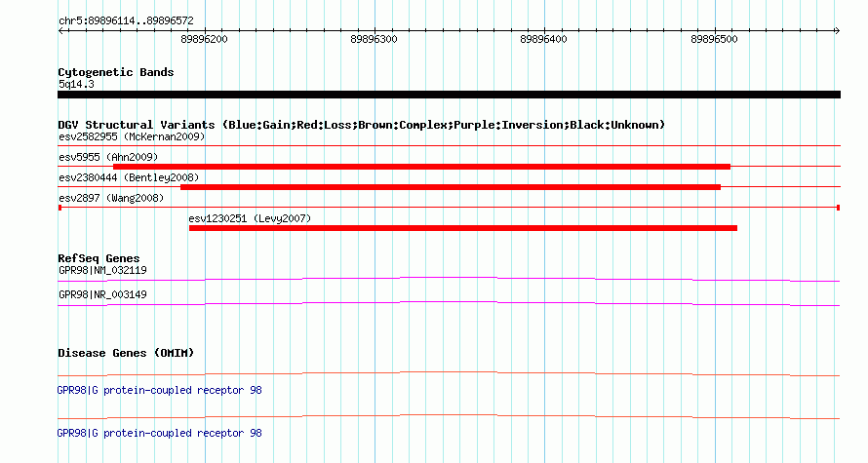The image size is (868, 463).
Task: Open the upper GPR98|G protein-coupled receptor 98 link
Action: [x=159, y=391]
